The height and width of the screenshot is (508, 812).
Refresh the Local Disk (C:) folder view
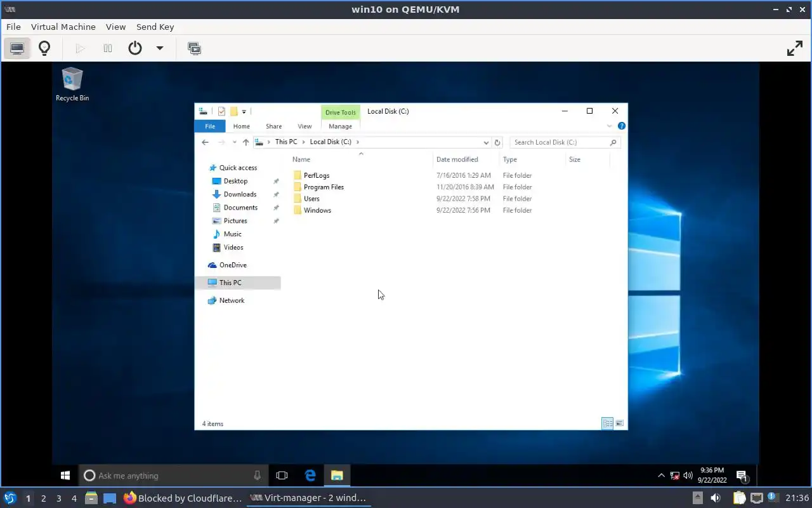(x=498, y=142)
